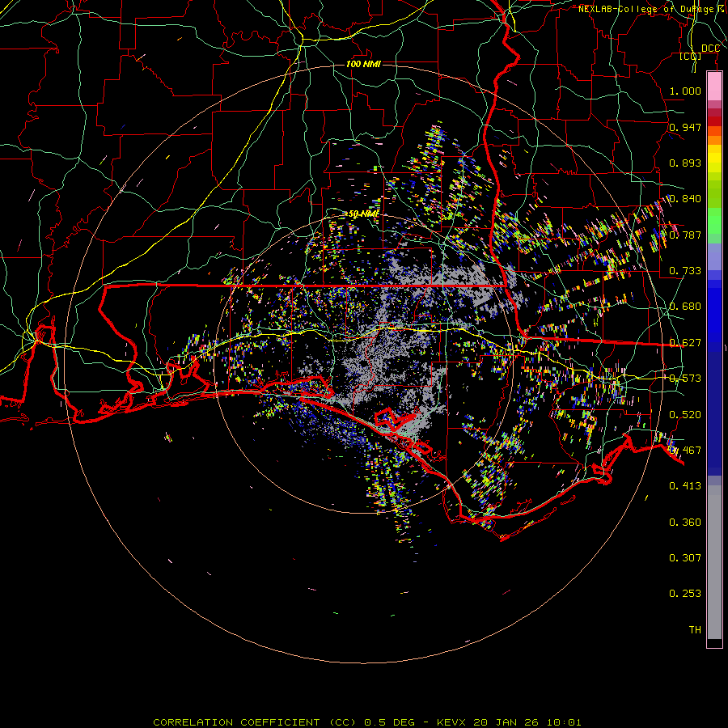Select the 0.787 legend value

685,235
